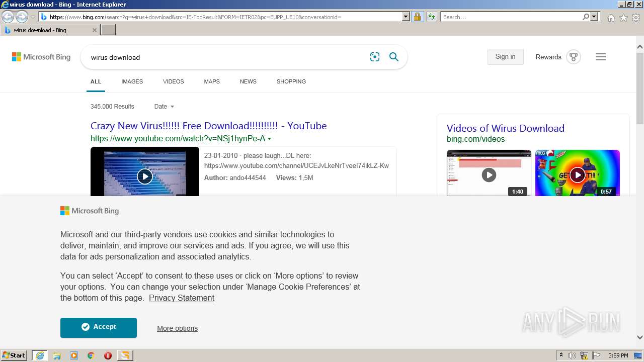The height and width of the screenshot is (362, 644).
Task: Click Internet Explorer taskbar icon
Action: (40, 355)
